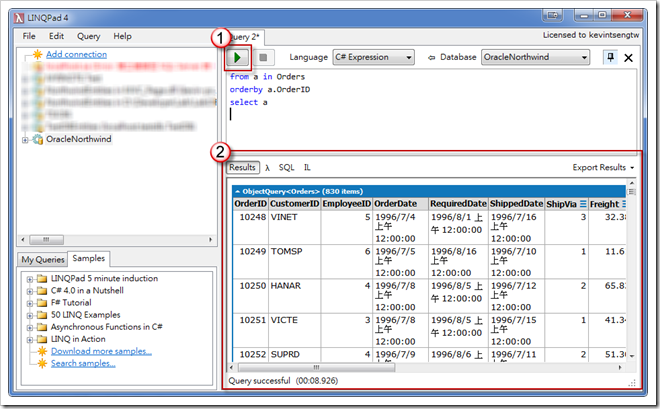Open the Query menu
Image resolution: width=660 pixels, height=409 pixels.
[x=88, y=36]
